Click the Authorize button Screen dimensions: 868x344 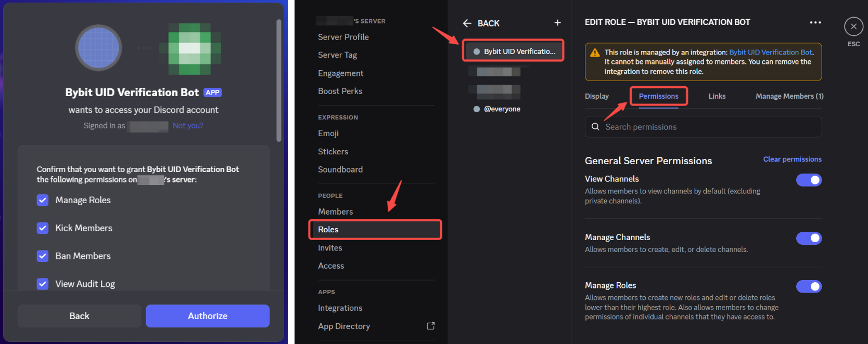(x=208, y=316)
